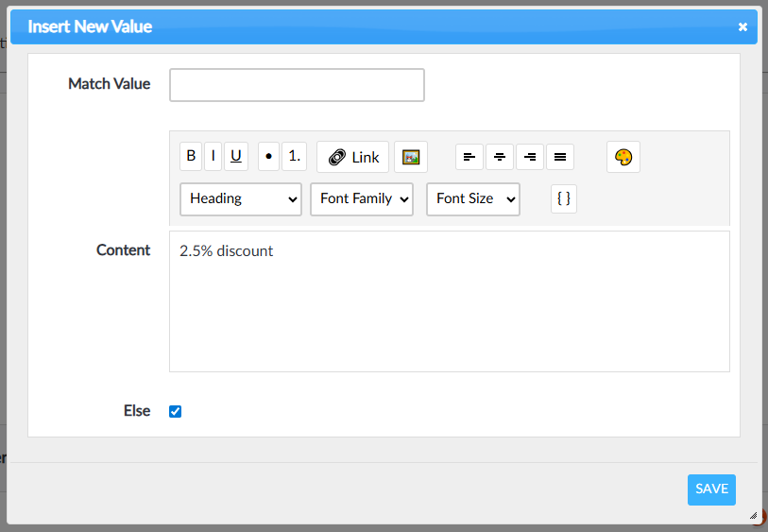This screenshot has height=532, width=768.
Task: Save the new value
Action: [x=711, y=489]
